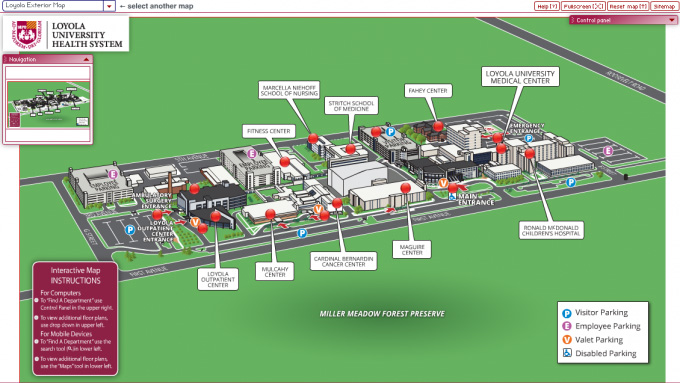Open the Sitemap link

[x=664, y=6]
